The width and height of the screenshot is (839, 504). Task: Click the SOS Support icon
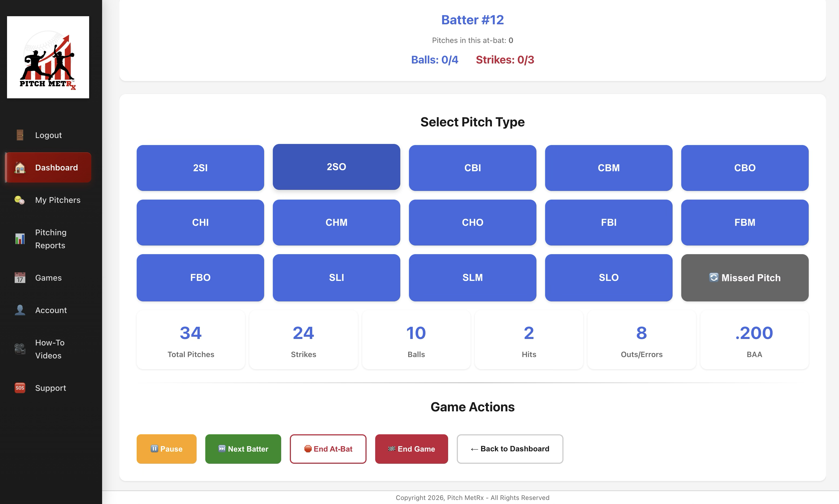click(x=20, y=388)
